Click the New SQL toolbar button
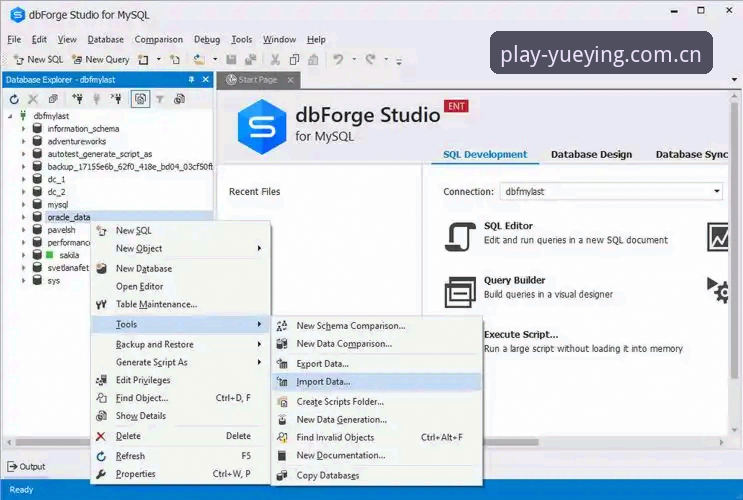 (x=38, y=60)
